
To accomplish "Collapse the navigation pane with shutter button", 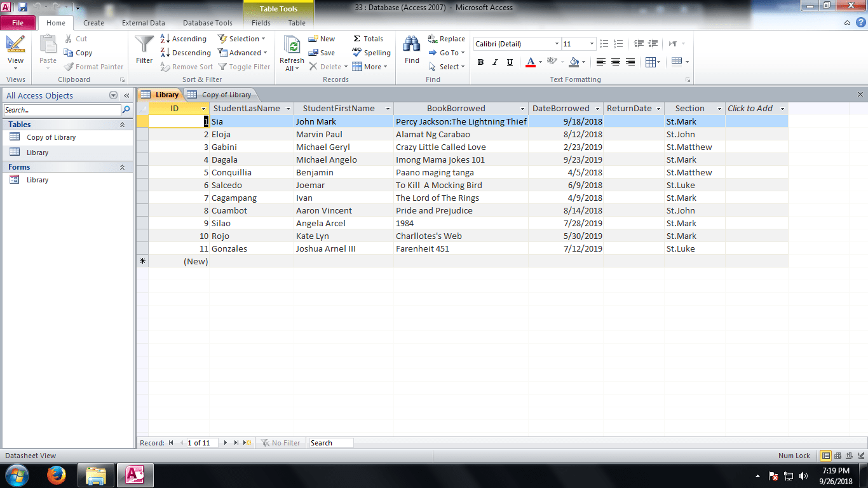I will [126, 95].
